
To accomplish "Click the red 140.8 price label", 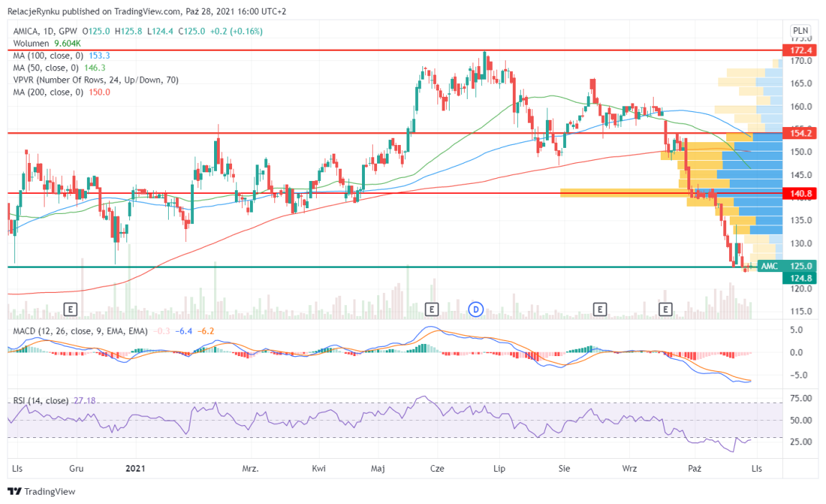I will (801, 193).
